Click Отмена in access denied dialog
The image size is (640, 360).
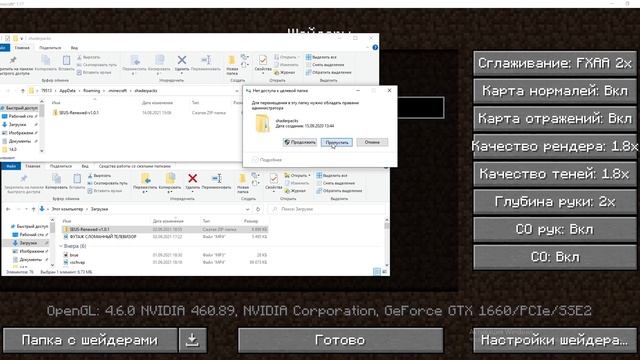pos(372,142)
